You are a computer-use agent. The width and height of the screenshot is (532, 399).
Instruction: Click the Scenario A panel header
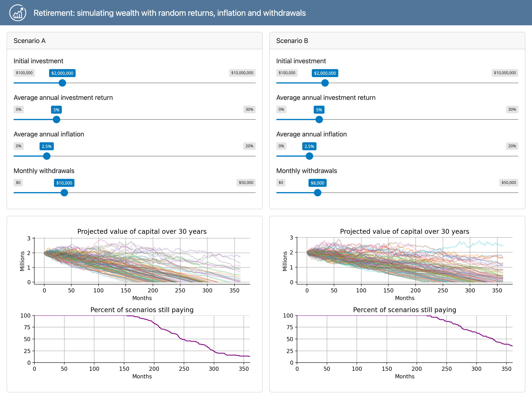tap(134, 41)
